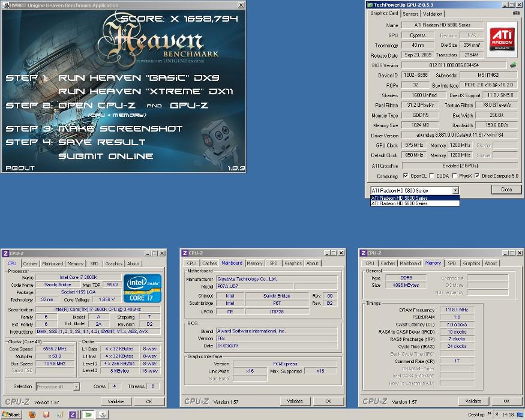The image size is (525, 420).
Task: Switch to the Sensors tab in GPU-Z
Action: coord(410,14)
